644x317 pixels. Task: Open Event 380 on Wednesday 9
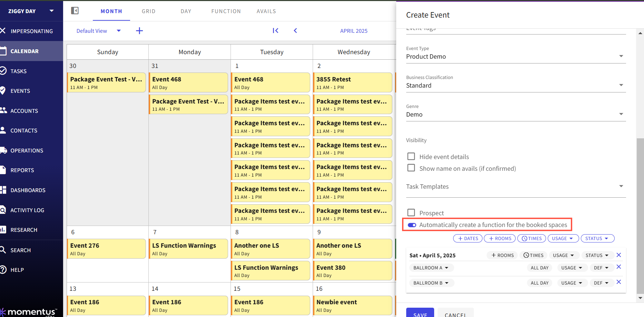tap(352, 271)
